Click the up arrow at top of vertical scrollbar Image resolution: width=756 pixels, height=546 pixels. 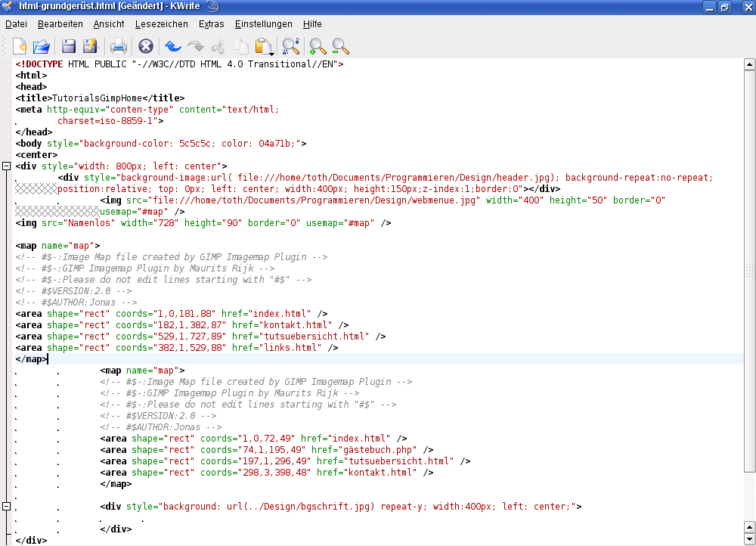click(x=750, y=64)
